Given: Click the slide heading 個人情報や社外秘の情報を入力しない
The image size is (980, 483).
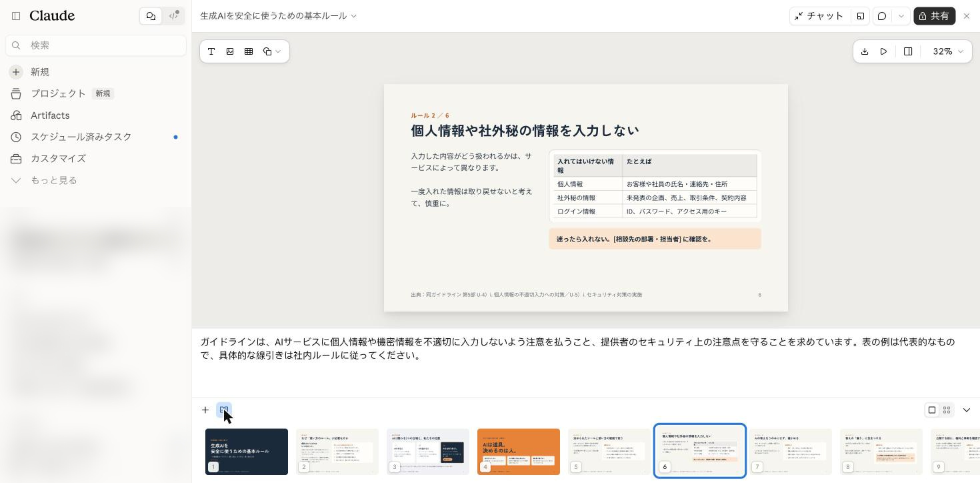Looking at the screenshot, I should [x=525, y=131].
